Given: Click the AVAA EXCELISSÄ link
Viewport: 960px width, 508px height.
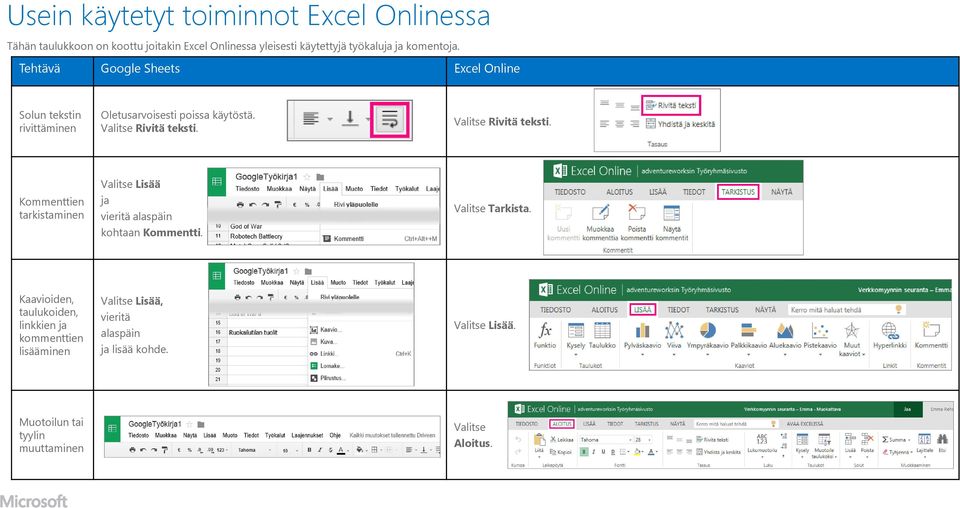Looking at the screenshot, I should tap(805, 424).
